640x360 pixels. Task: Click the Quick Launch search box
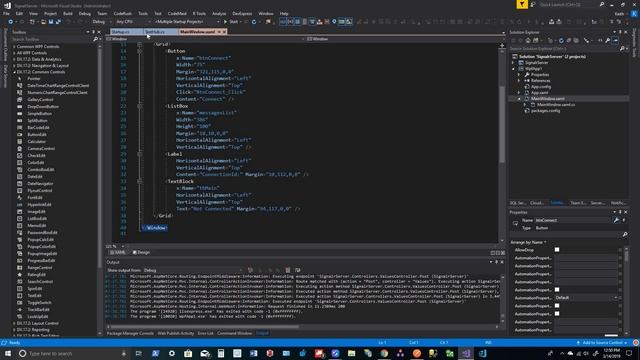[569, 4]
